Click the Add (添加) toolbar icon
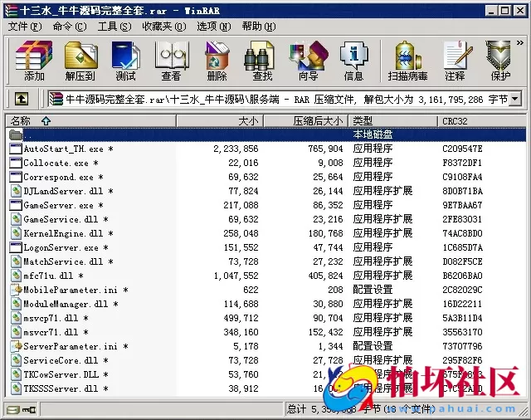 [34, 61]
